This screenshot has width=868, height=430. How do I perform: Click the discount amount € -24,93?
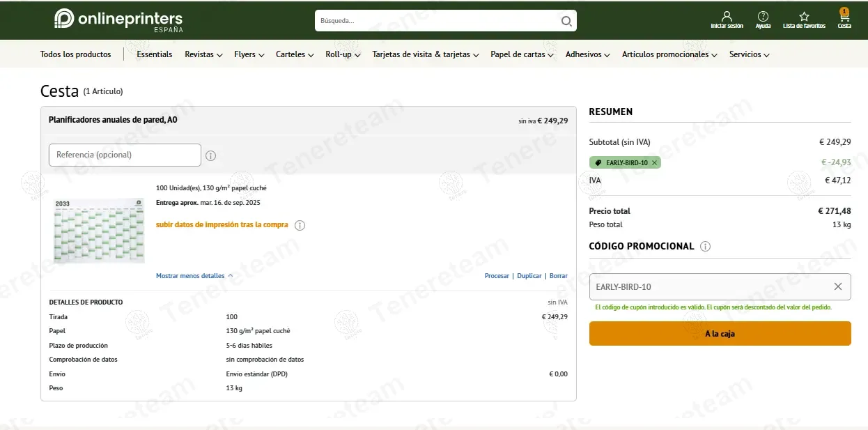pyautogui.click(x=836, y=162)
